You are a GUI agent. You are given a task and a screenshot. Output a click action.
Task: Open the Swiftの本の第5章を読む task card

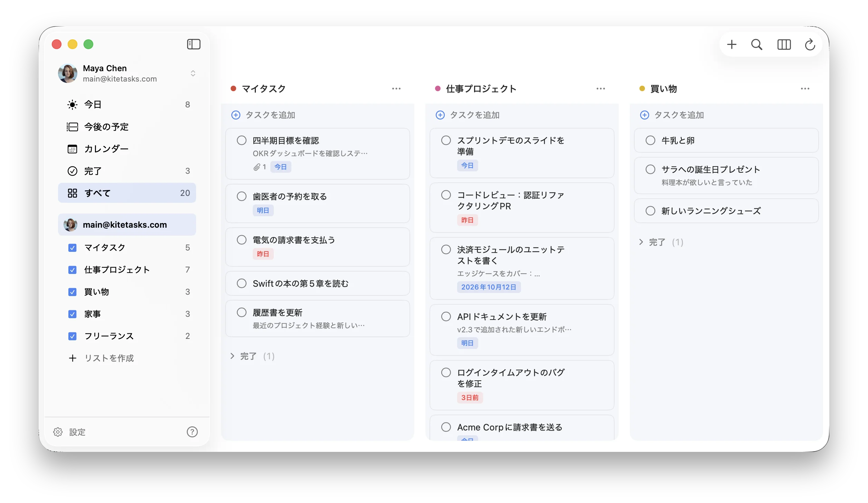(x=317, y=283)
